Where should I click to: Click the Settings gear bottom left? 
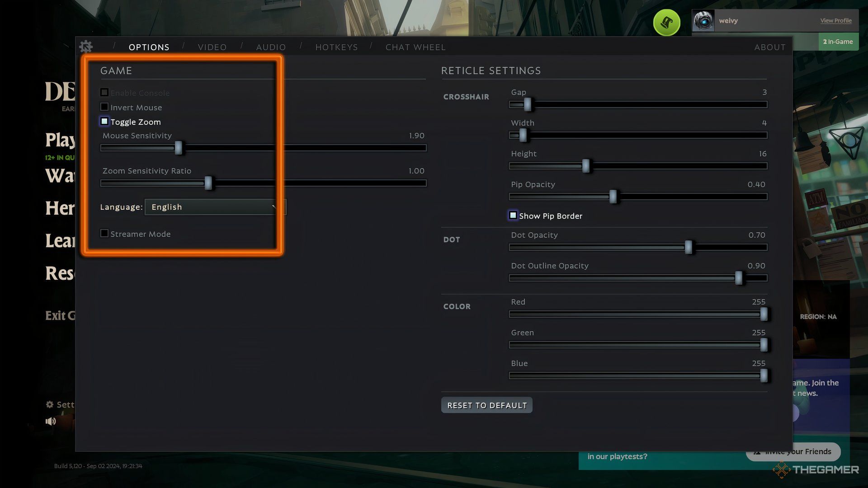click(50, 404)
